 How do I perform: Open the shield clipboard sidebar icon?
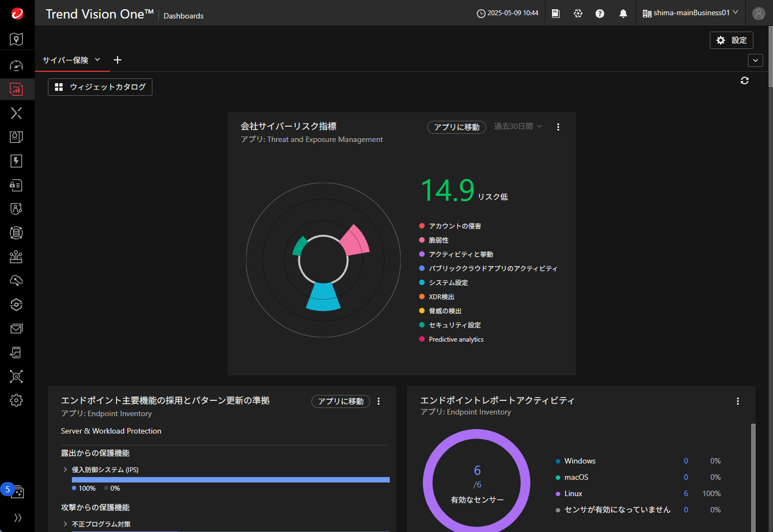coord(16,137)
